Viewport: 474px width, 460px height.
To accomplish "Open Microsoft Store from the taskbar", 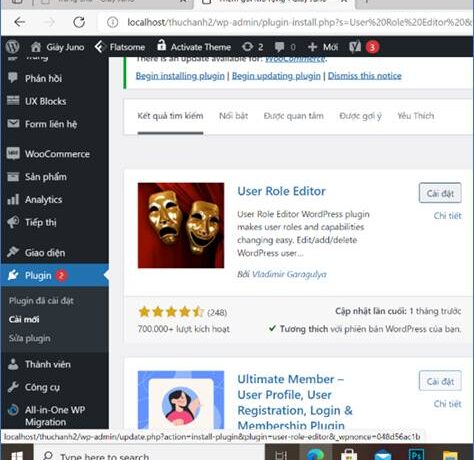I will tap(349, 455).
